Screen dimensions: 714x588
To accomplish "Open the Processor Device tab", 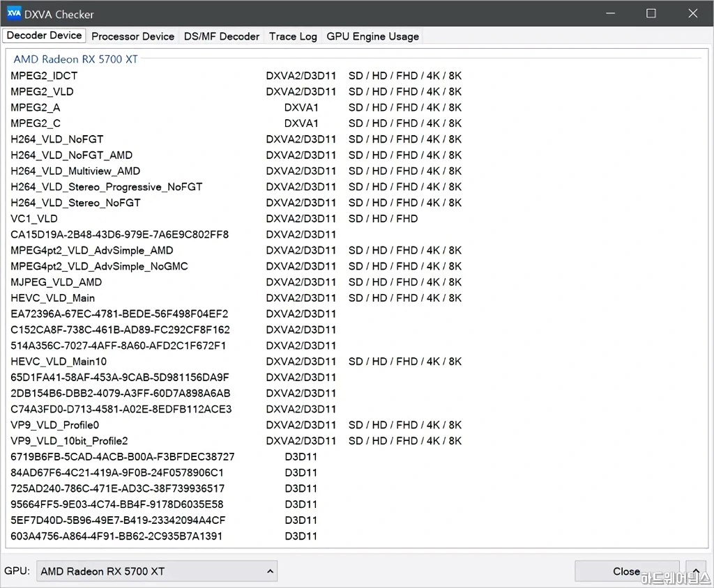I will point(132,36).
